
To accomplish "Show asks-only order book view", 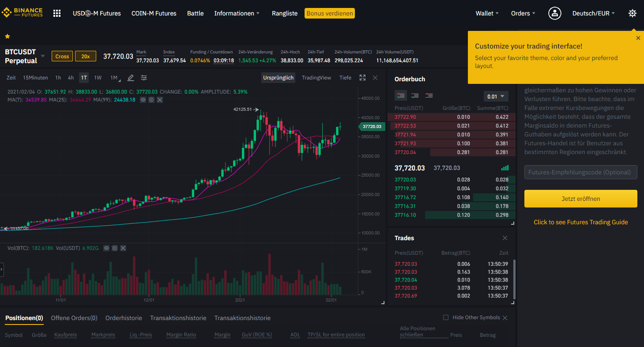I will pos(429,95).
